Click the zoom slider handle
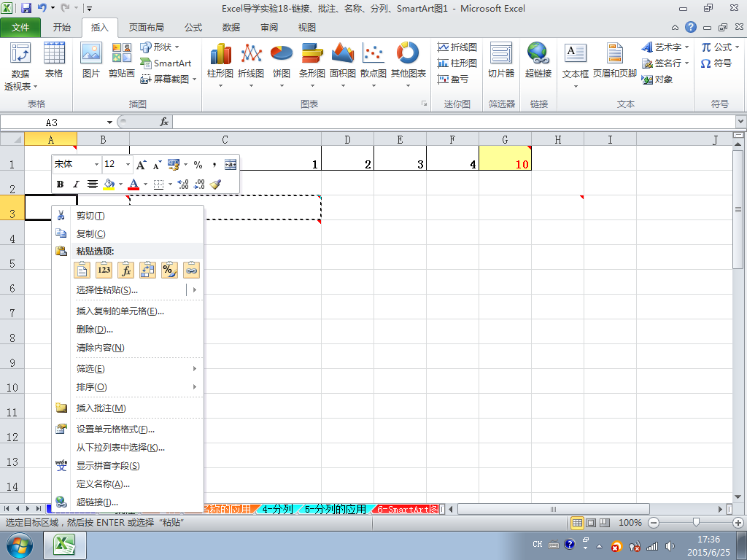 pyautogui.click(x=695, y=523)
